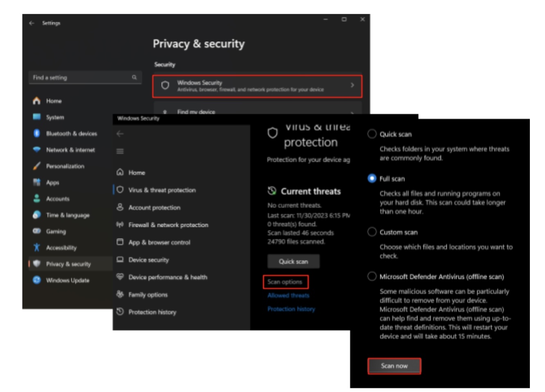Viewport: 545px width, 392px height.
Task: Click the Protection history clock icon in sidebar
Action: coord(120,312)
